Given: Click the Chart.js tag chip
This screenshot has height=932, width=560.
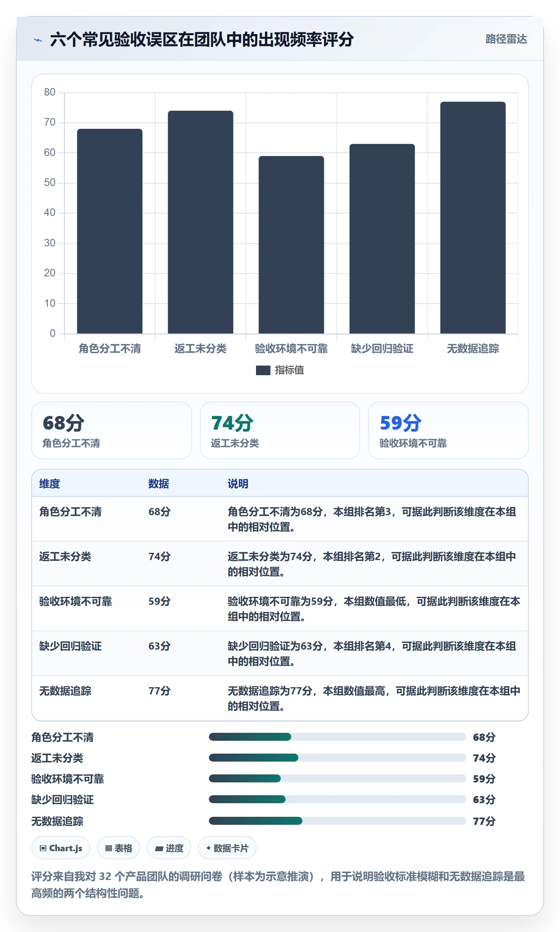Looking at the screenshot, I should click(x=61, y=848).
